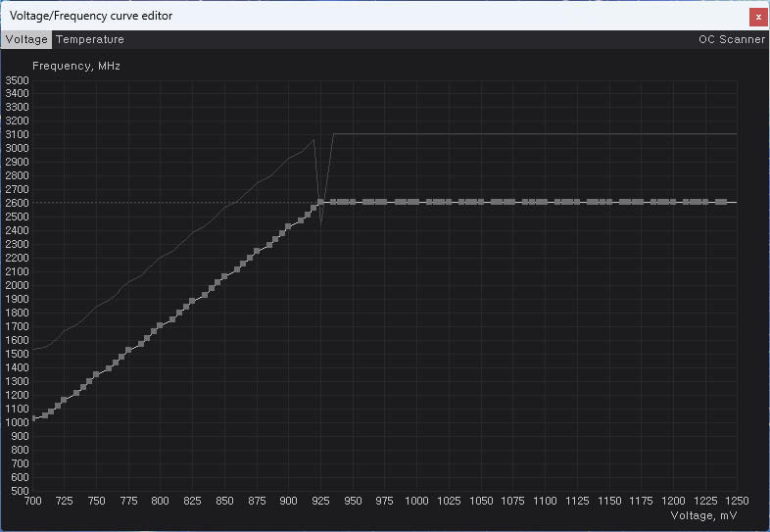This screenshot has height=532, width=770.
Task: Select the curve point at 850 mV
Action: pyautogui.click(x=224, y=276)
